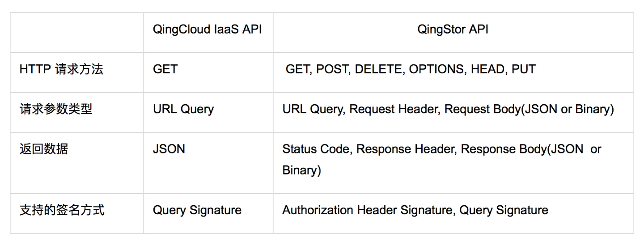Screen dimensions: 644x246
Task: Click the GET cell under QingCloud IaaS API
Action: [165, 69]
